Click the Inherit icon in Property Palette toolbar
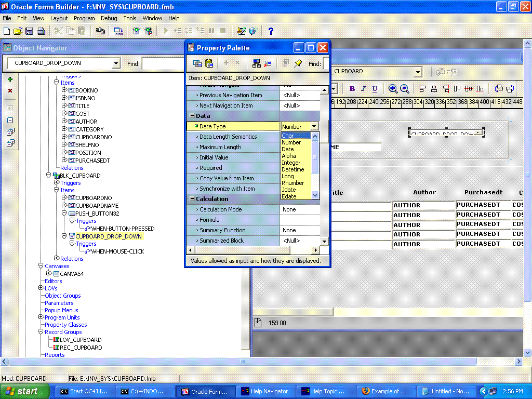 pos(268,63)
